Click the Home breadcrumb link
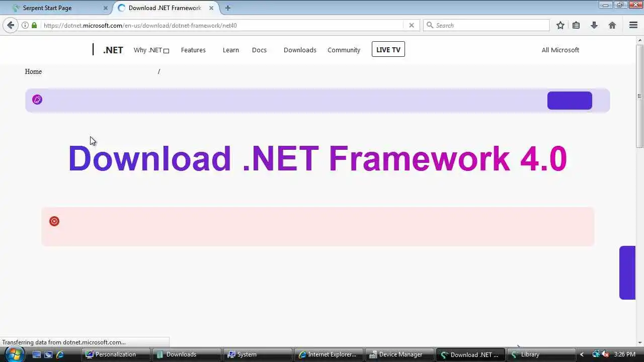Image resolution: width=644 pixels, height=362 pixels. point(33,71)
